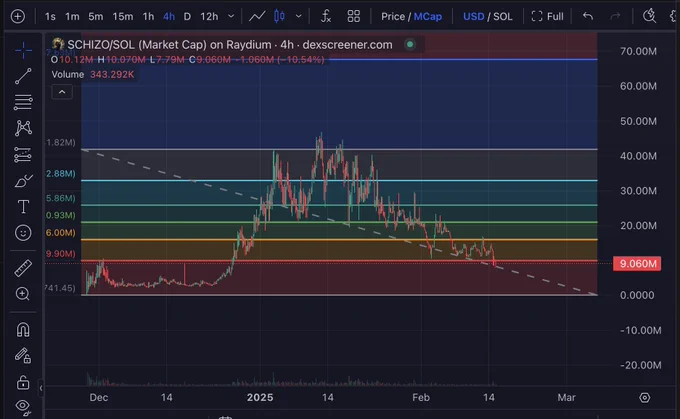Choose the line chart style icon

tap(257, 16)
